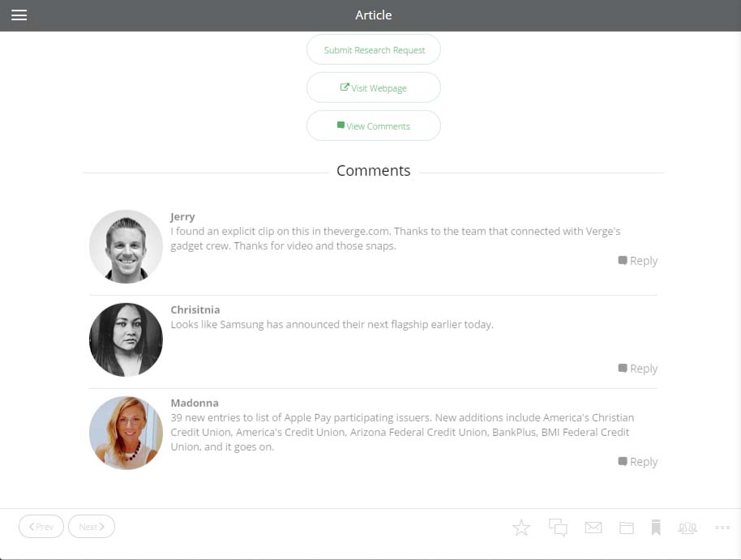Email the article using envelope icon

pyautogui.click(x=593, y=528)
